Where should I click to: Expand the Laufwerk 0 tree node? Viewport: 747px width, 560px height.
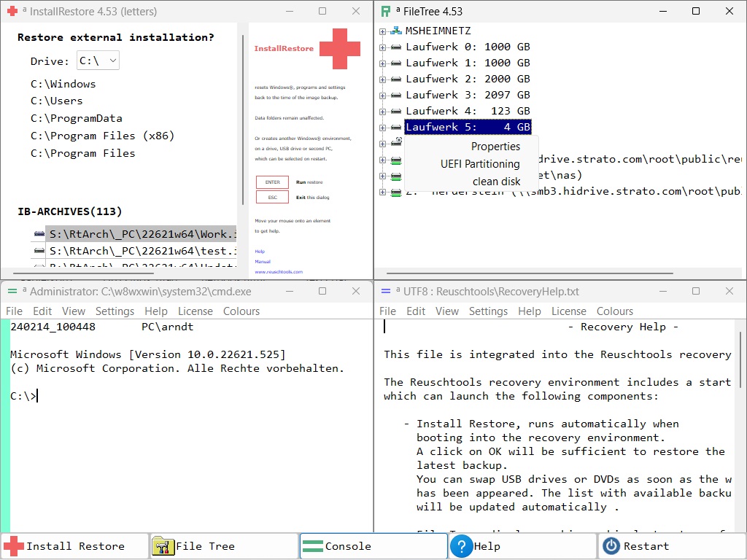tap(382, 47)
